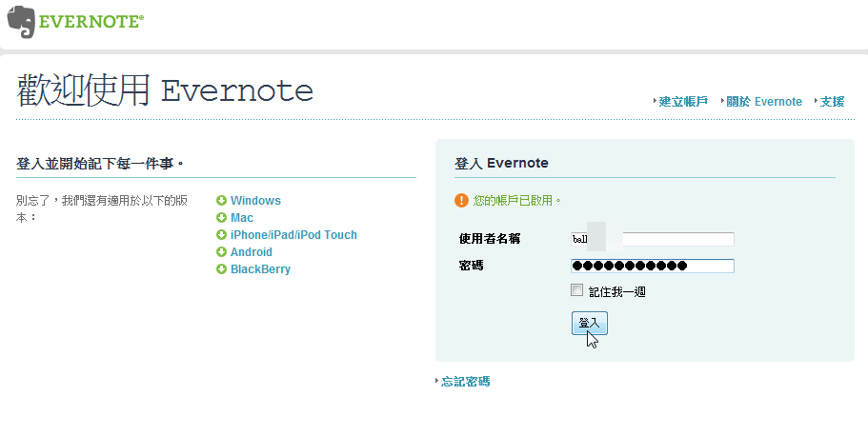Viewport: 868px width, 436px height.
Task: Focus the 使用者名稱 input field
Action: click(x=652, y=239)
